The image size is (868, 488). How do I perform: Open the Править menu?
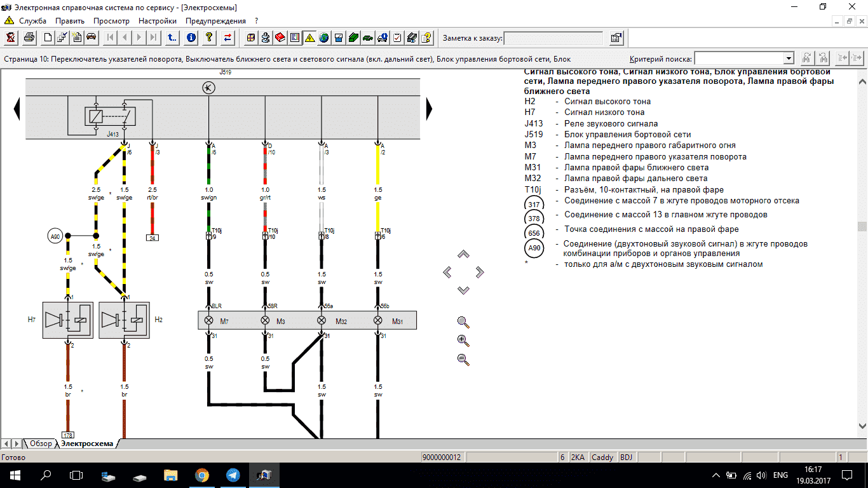click(x=70, y=21)
